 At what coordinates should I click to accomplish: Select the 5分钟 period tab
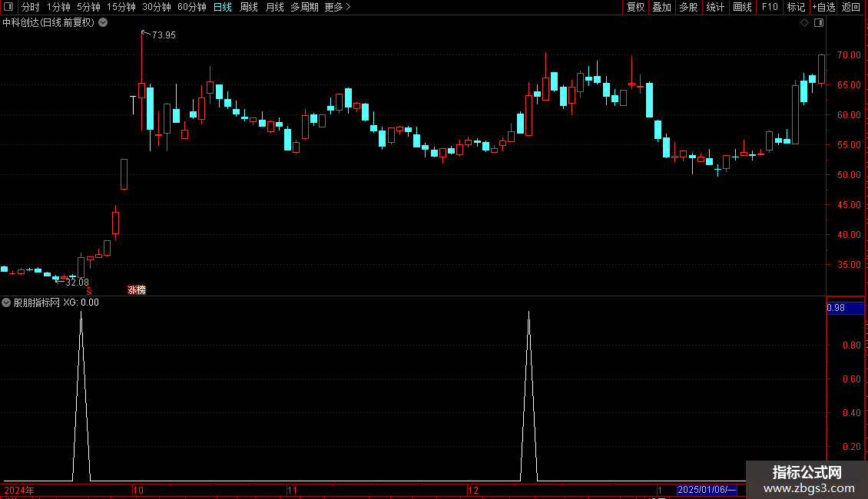tap(88, 7)
